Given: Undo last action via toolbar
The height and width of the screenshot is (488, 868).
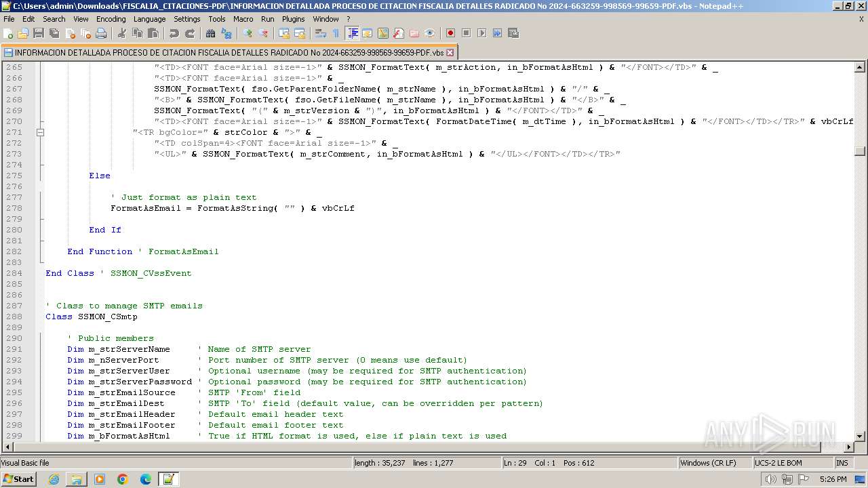Looking at the screenshot, I should pyautogui.click(x=174, y=33).
